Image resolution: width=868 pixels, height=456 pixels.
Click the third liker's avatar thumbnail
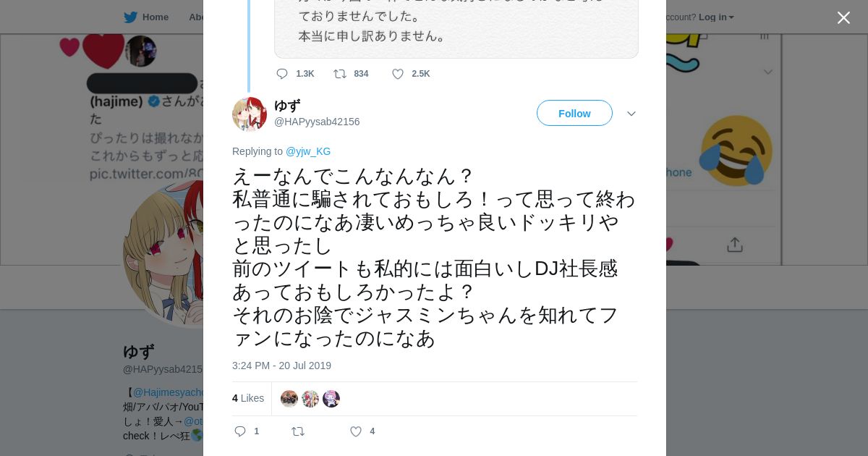click(x=331, y=399)
